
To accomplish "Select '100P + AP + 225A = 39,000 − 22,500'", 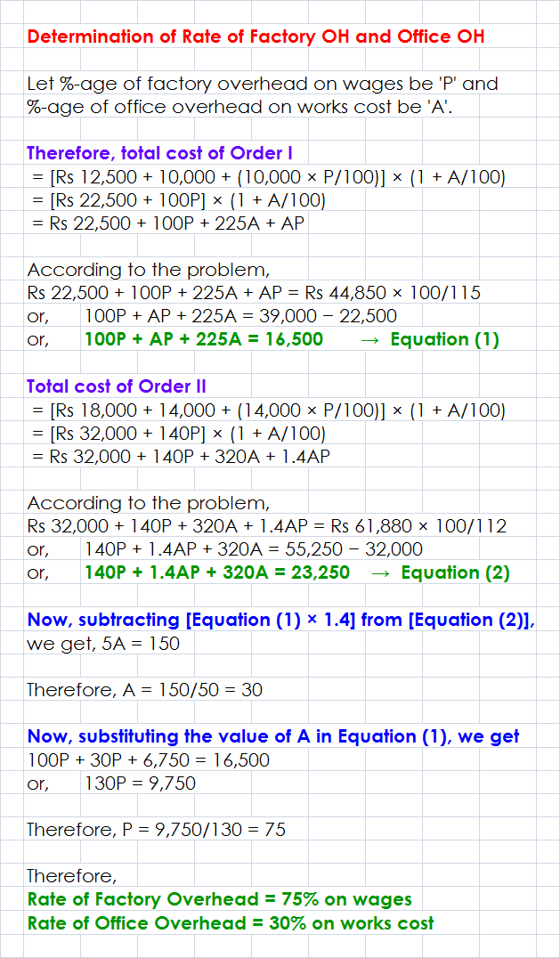I will click(241, 316).
